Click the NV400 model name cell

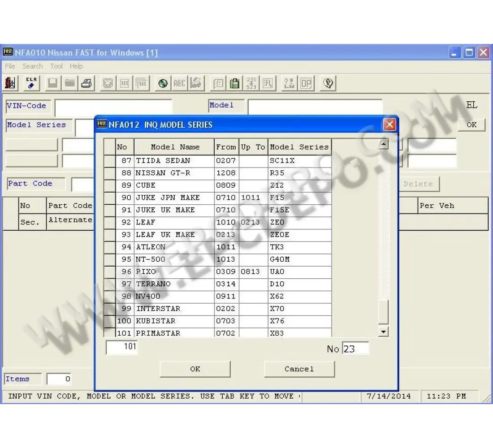click(x=174, y=296)
